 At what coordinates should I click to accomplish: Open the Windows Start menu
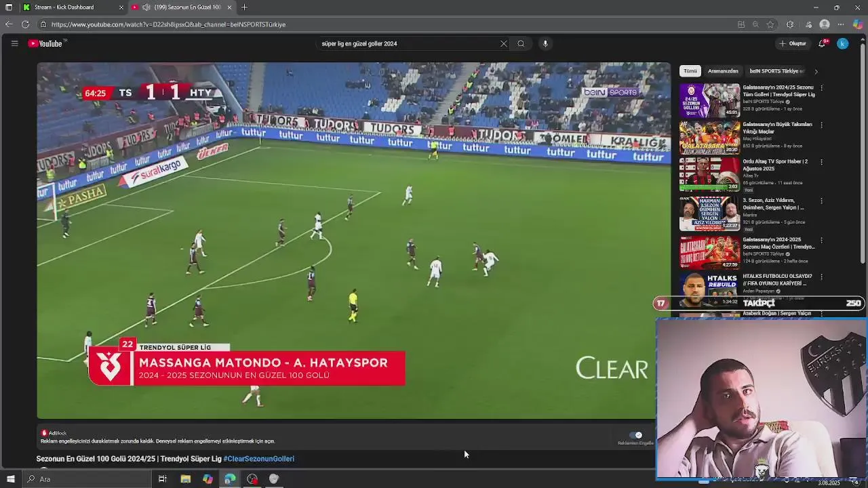click(10, 479)
